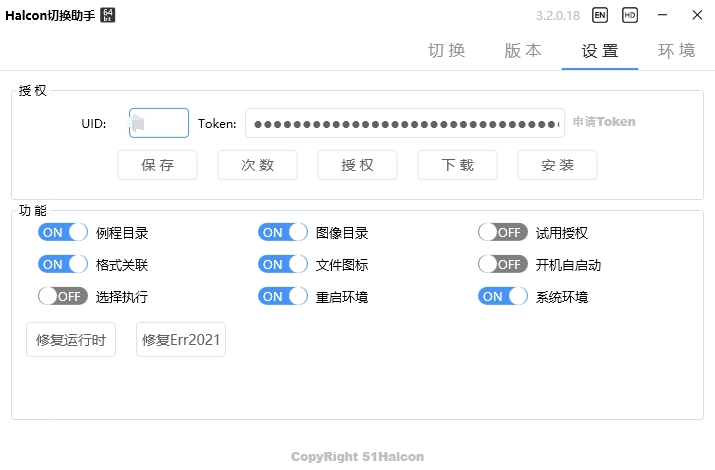Minimize the Halcon切换助手 window
715x470 pixels.
point(663,15)
